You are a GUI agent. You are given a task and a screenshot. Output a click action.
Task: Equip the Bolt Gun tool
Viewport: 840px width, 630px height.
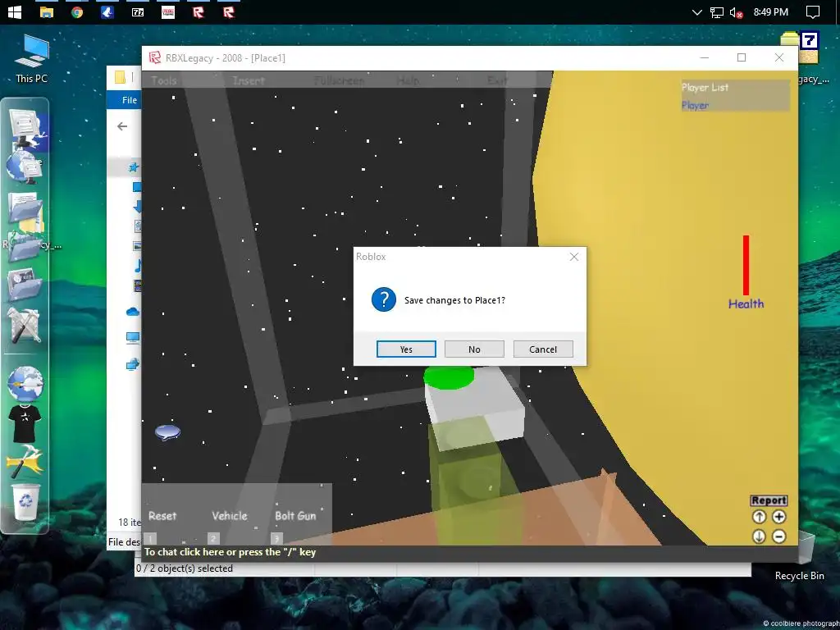pyautogui.click(x=295, y=516)
